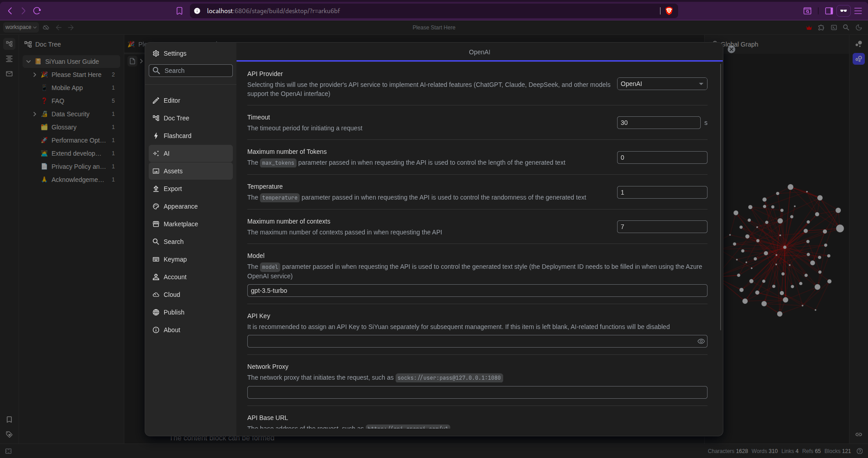Viewport: 868px width, 458px height.
Task: Select the AI settings section
Action: click(191, 153)
